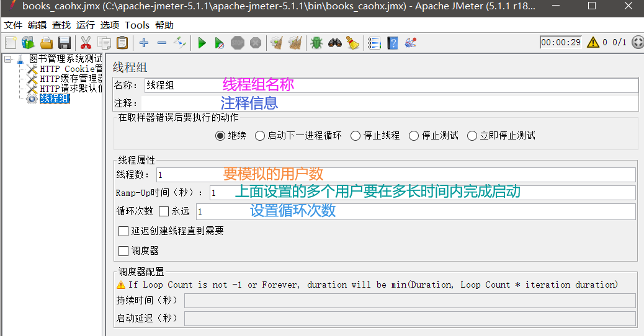Click the remote engines circular icon
Screen dimensions: 644x336
click(x=637, y=42)
